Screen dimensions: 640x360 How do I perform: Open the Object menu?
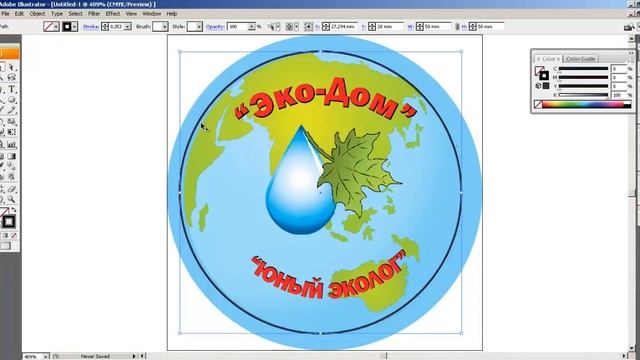point(37,14)
